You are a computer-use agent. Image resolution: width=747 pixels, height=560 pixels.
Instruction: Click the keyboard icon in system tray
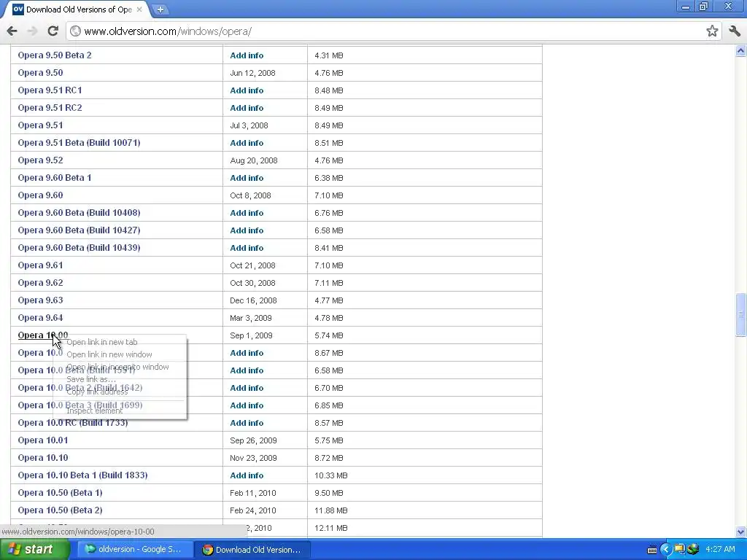[x=652, y=550]
